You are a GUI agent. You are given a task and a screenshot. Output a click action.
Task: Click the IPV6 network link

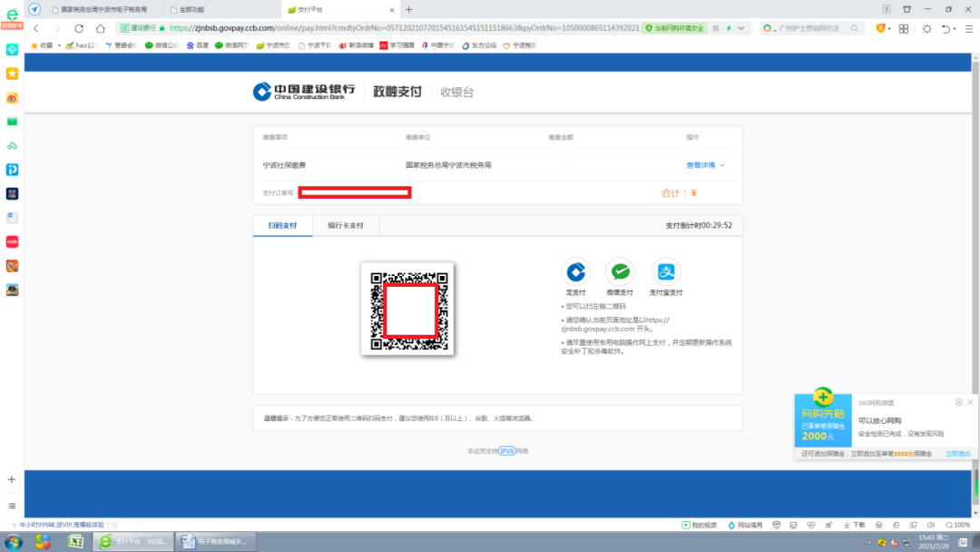tap(507, 450)
